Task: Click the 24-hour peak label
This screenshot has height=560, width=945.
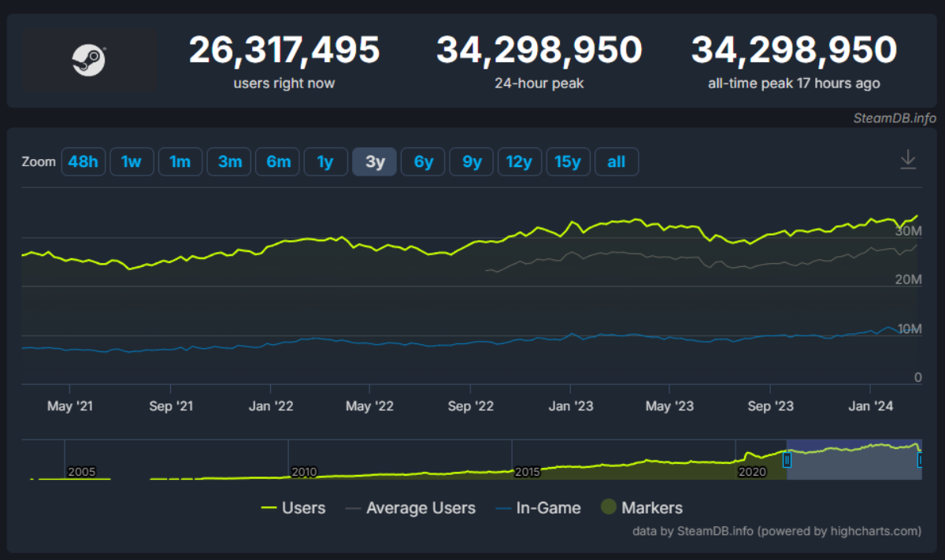Action: 539,83
